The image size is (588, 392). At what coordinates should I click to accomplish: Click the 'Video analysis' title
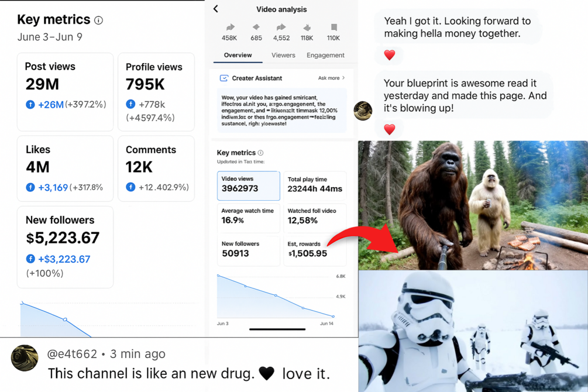pyautogui.click(x=281, y=9)
